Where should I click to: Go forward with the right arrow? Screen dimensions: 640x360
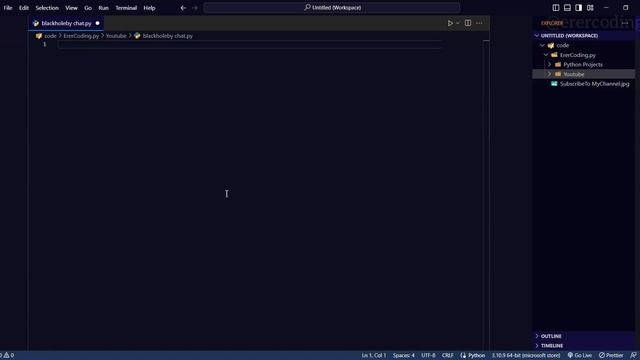(x=195, y=8)
